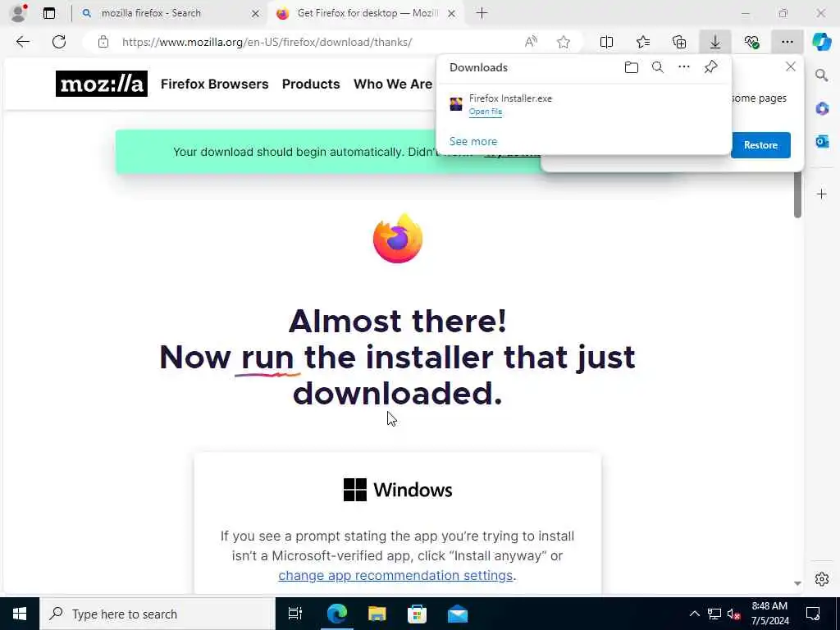Open Edge Settings and more menu
Image resolution: width=840 pixels, height=630 pixels.
tap(787, 42)
